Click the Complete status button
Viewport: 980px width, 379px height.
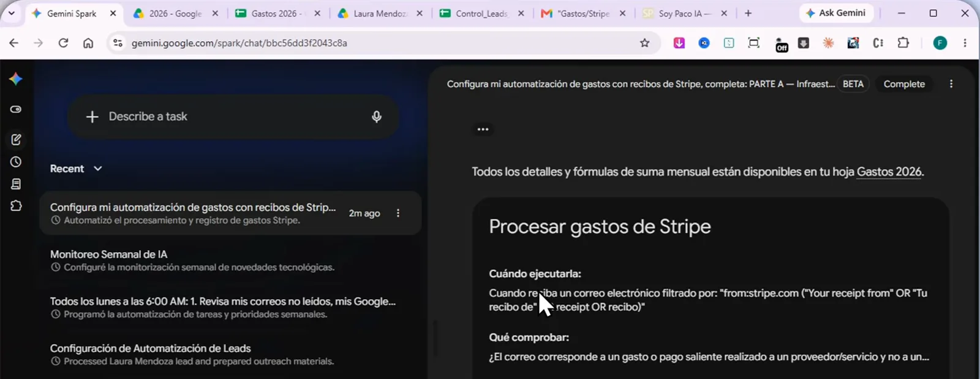[x=904, y=84]
